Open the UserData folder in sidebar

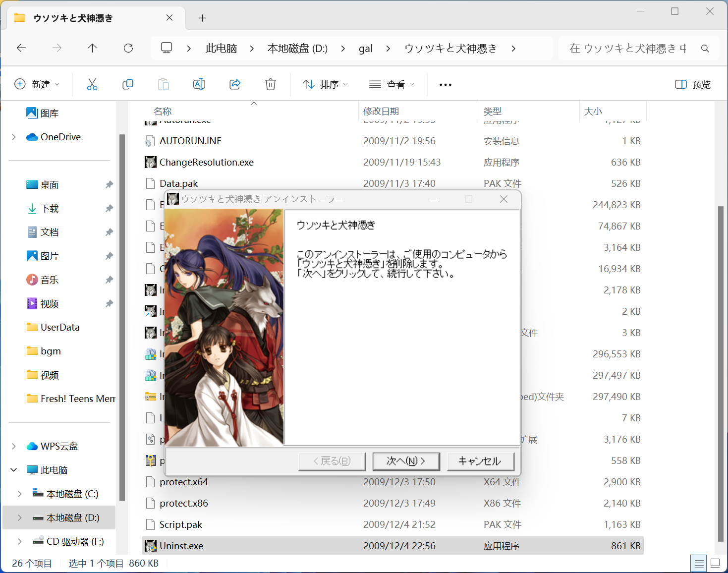[x=60, y=327]
